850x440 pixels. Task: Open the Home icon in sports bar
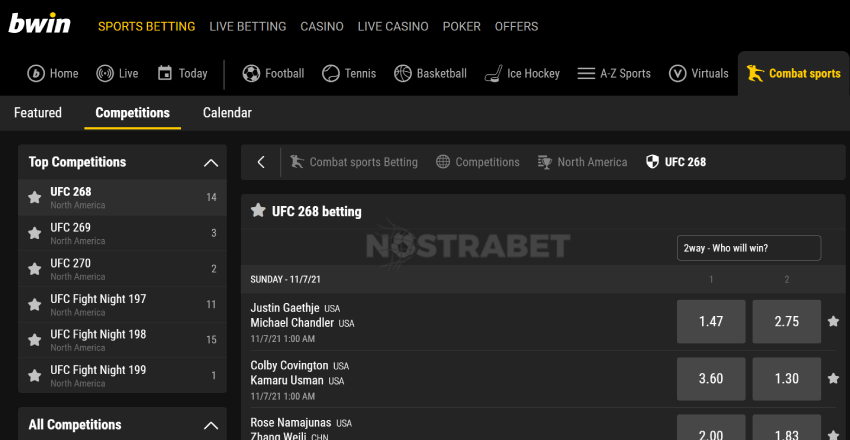click(x=36, y=74)
